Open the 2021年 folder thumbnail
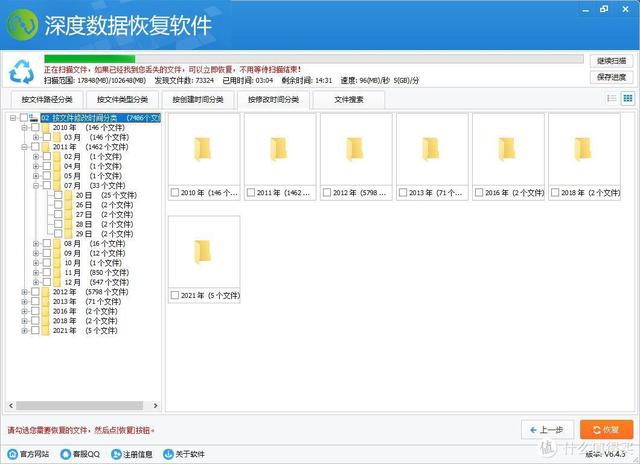 click(204, 252)
